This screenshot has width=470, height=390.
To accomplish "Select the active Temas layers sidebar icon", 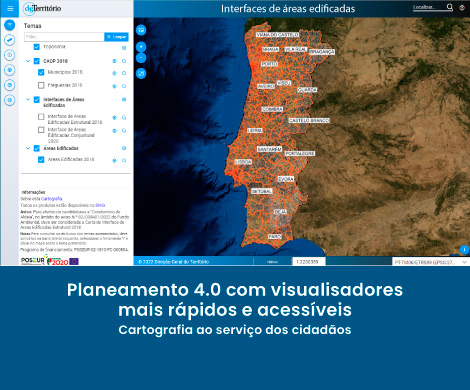I will 10,25.
